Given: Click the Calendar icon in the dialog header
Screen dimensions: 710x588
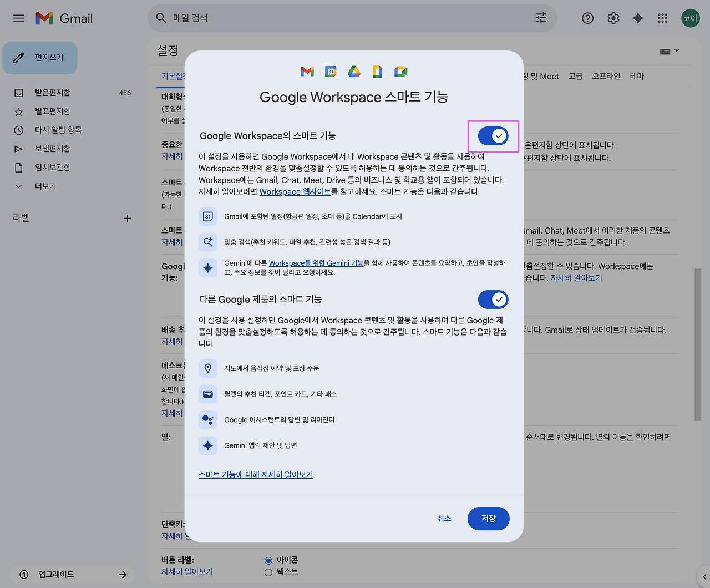Looking at the screenshot, I should (x=331, y=71).
